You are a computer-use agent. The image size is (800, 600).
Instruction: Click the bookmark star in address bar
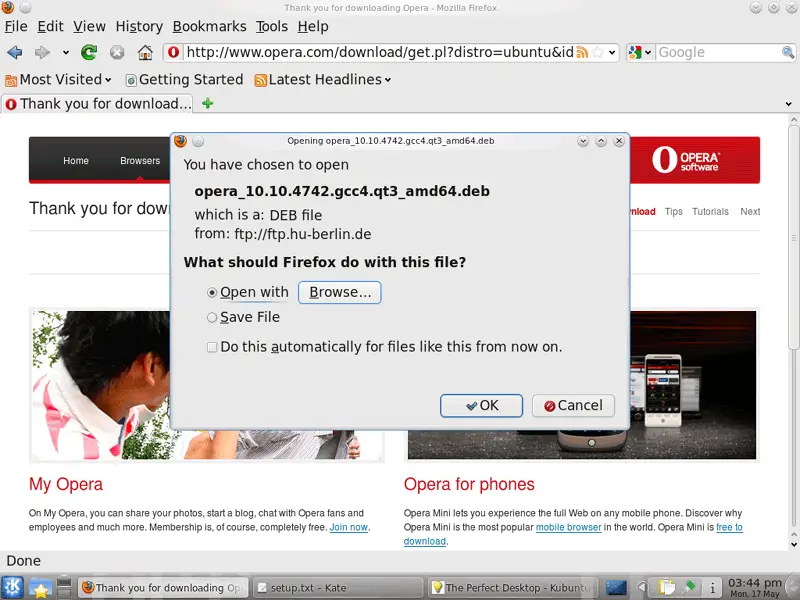598,52
